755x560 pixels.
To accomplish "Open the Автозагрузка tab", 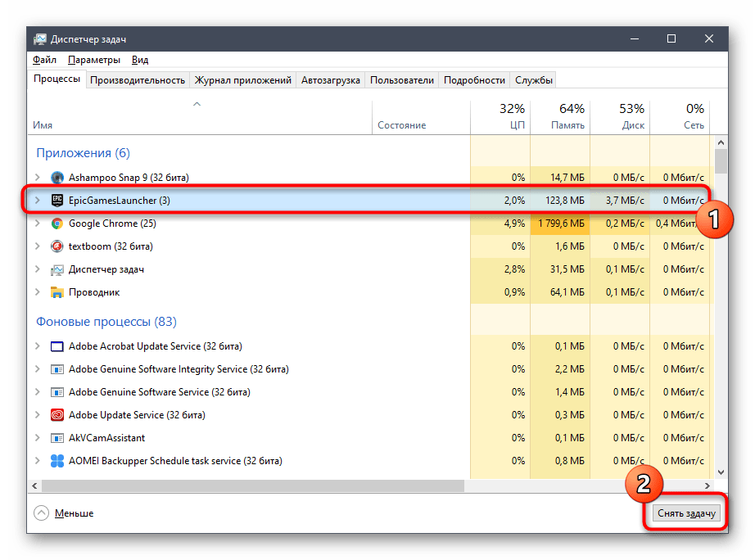I will (330, 80).
